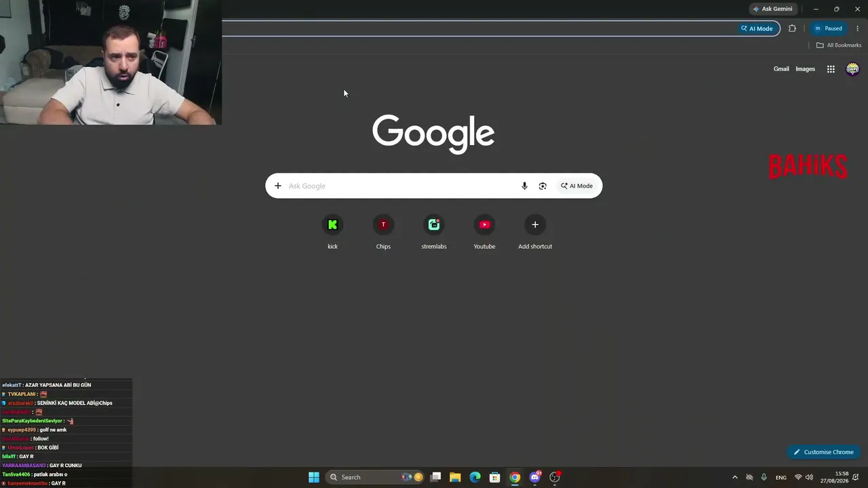Search by image with Google Lens icon
Screen dimensions: 868x488
click(x=542, y=186)
